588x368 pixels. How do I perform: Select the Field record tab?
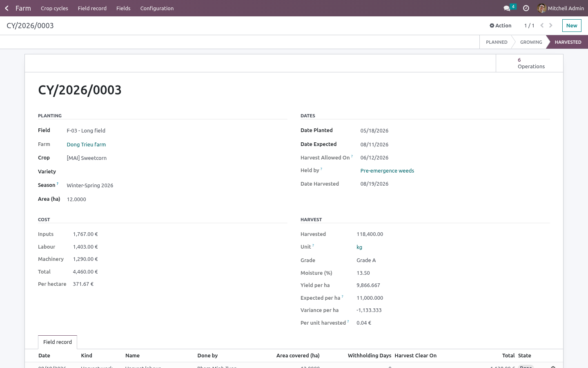(x=58, y=342)
